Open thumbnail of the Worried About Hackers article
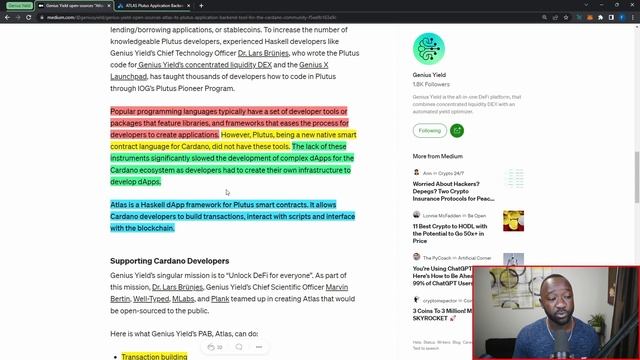Screen dimensions: 640x360 click(x=513, y=178)
